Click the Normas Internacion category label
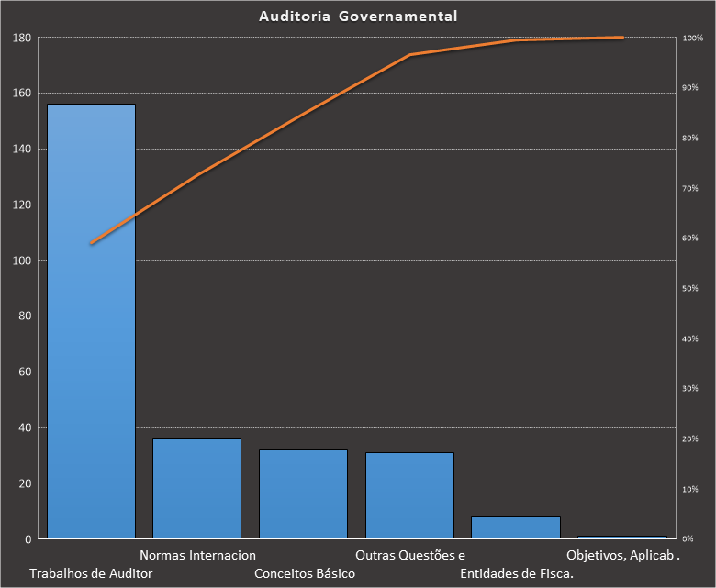The image size is (716, 588). click(x=197, y=555)
